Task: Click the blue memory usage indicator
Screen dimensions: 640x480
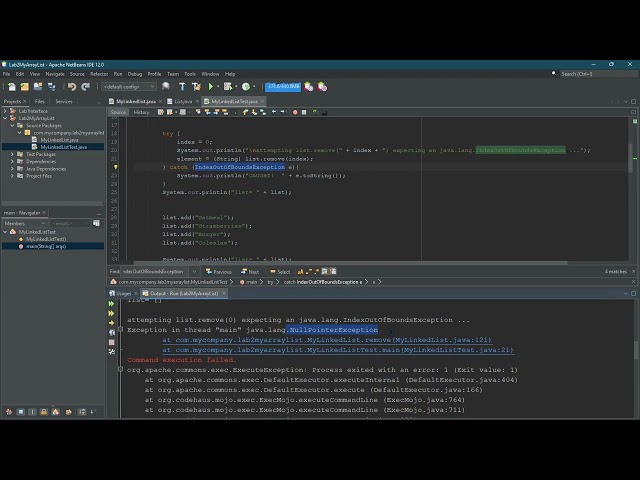Action: [x=283, y=87]
